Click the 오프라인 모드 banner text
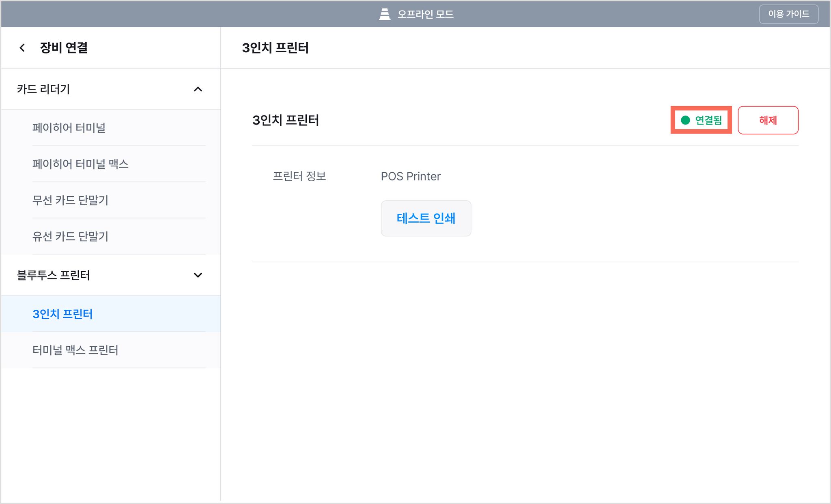 (x=425, y=14)
